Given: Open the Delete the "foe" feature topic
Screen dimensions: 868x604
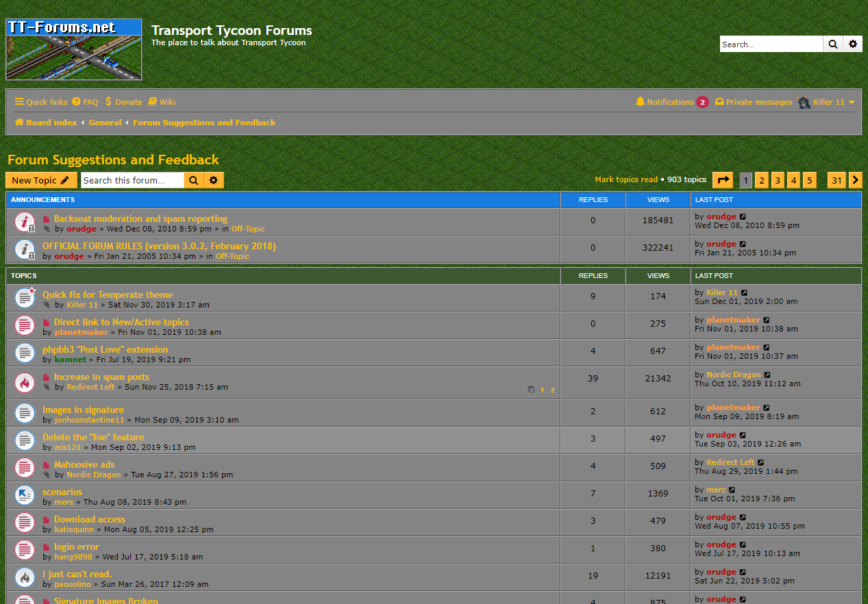Looking at the screenshot, I should 93,437.
